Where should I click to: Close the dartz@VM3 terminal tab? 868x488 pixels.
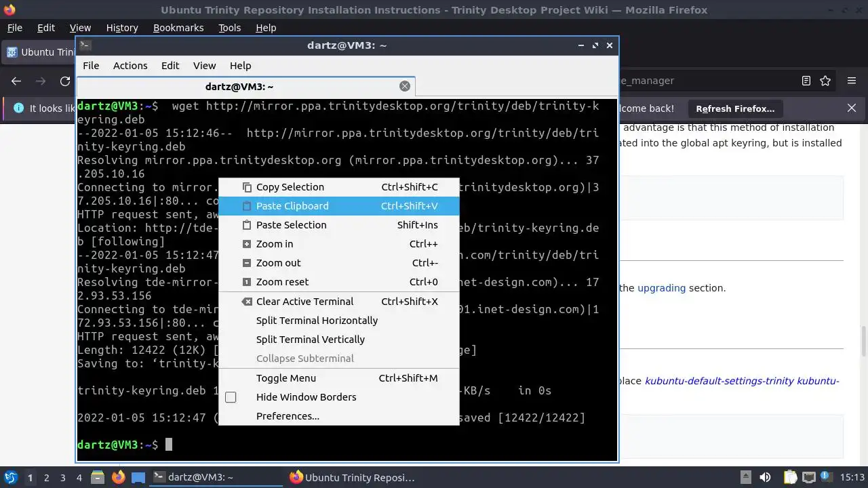point(405,86)
